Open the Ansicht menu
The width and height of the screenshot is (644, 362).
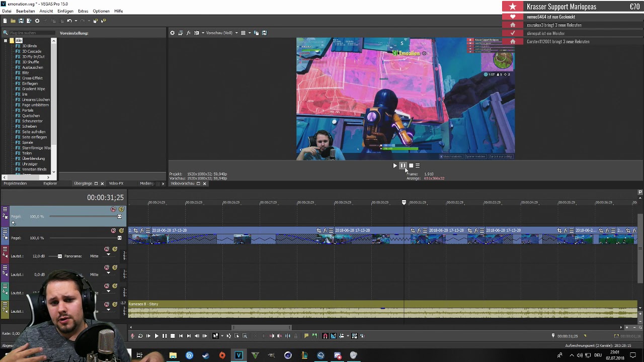click(x=46, y=11)
